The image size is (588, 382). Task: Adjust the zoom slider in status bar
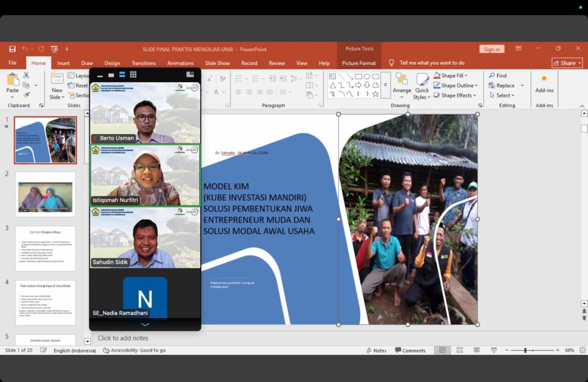coord(525,350)
